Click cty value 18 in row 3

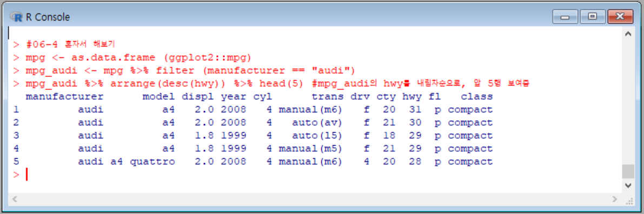tap(389, 135)
